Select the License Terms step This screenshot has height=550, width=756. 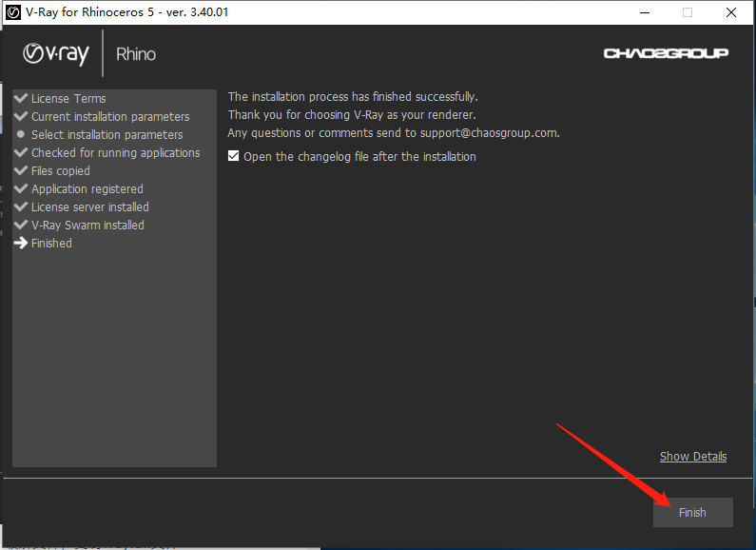point(68,98)
